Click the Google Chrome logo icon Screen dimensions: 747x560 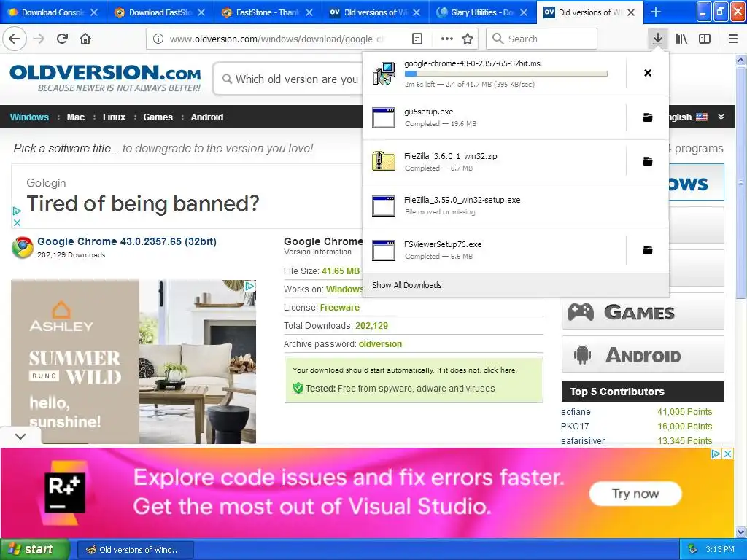23,248
